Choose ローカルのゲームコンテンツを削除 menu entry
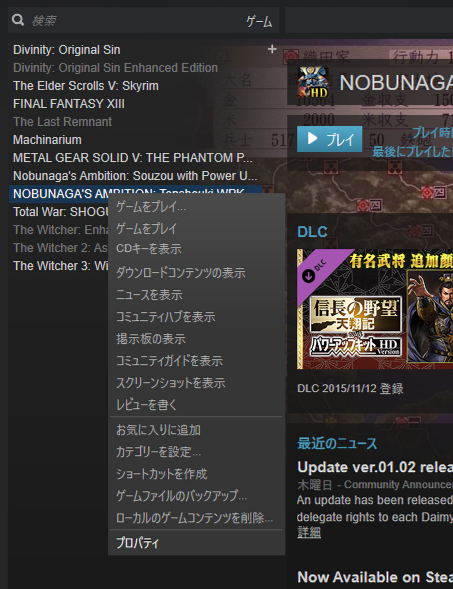The width and height of the screenshot is (453, 589). coord(196,518)
